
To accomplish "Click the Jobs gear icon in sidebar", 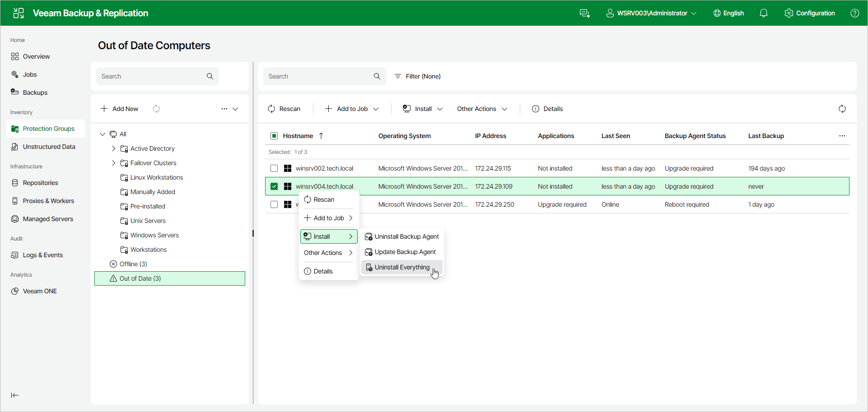I will 15,74.
